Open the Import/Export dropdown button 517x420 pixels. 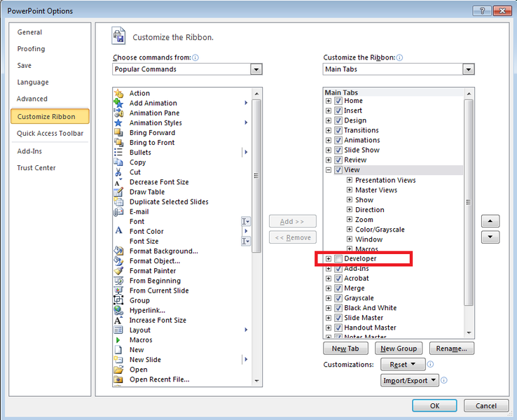[x=410, y=381]
